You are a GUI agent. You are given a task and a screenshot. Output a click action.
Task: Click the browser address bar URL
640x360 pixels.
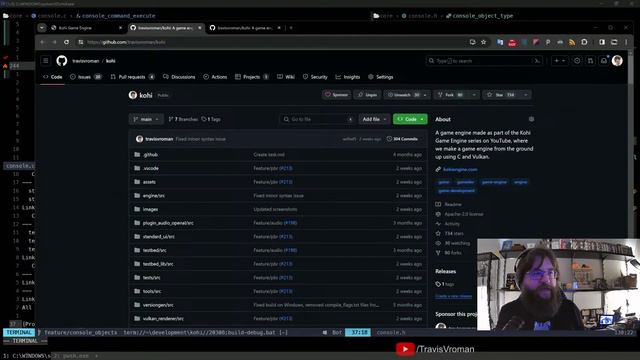[126, 42]
